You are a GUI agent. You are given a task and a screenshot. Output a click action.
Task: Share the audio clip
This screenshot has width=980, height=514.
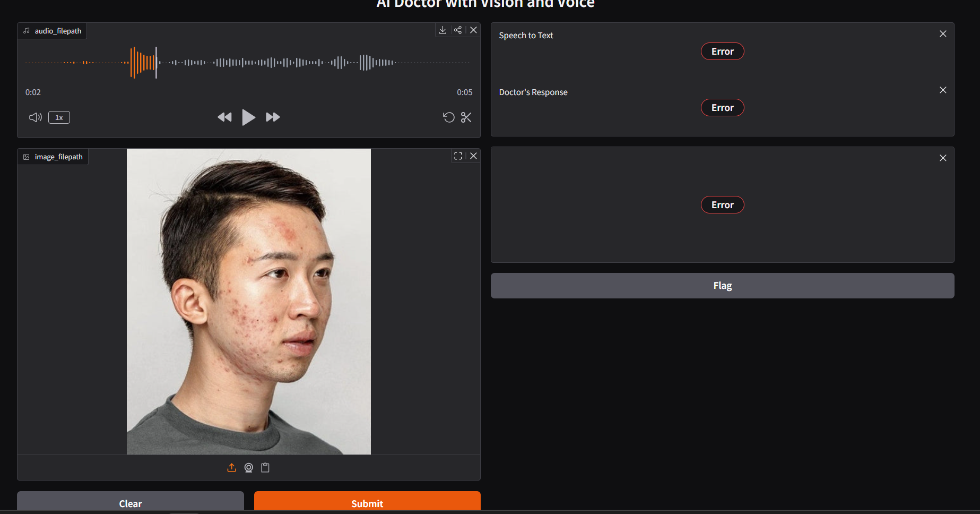[458, 30]
